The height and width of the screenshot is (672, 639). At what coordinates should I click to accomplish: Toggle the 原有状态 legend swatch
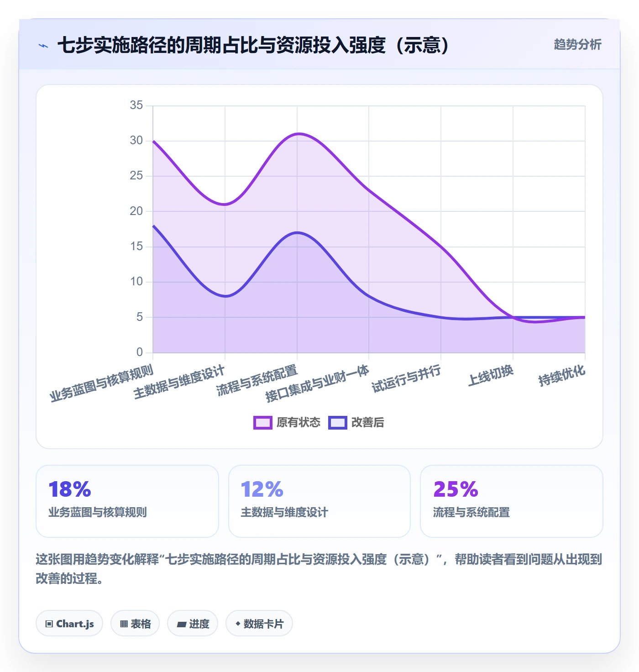point(263,423)
